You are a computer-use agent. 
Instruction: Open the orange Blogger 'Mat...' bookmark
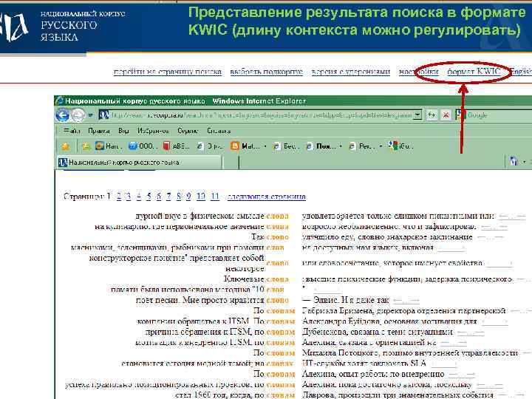point(245,146)
